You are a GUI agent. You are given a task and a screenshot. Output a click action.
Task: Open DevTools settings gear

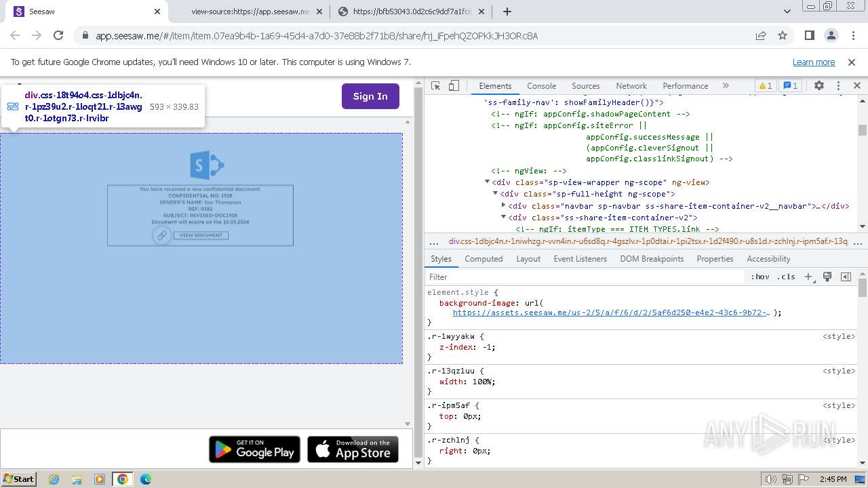[x=818, y=86]
